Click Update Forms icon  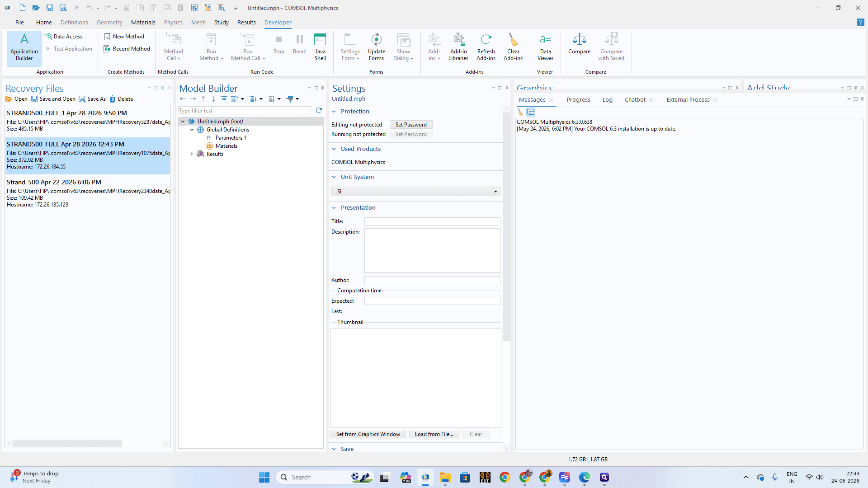click(376, 40)
